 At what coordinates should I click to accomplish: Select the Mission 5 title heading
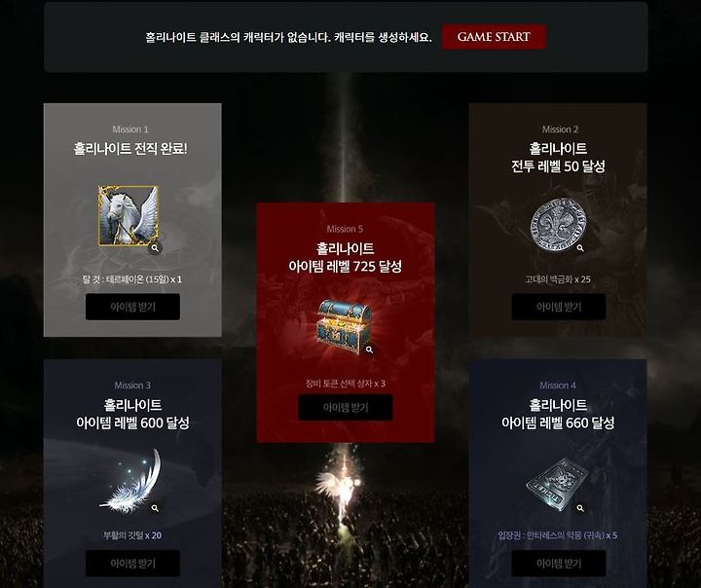point(345,258)
